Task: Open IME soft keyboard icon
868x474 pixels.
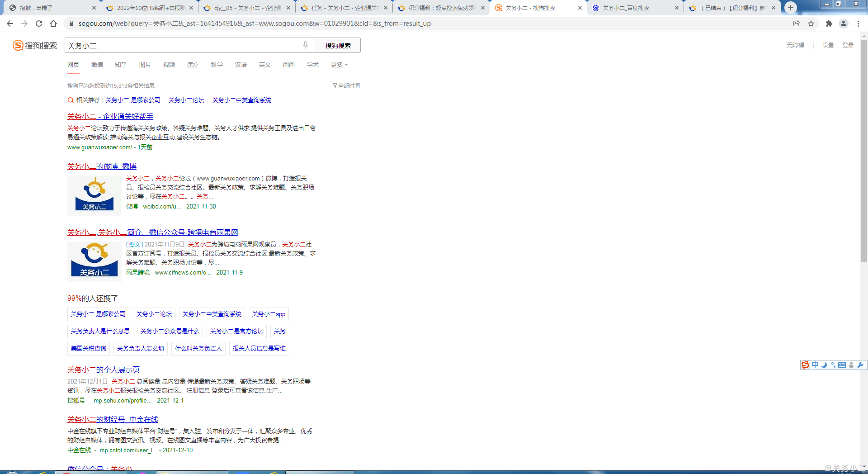Action: (x=842, y=365)
